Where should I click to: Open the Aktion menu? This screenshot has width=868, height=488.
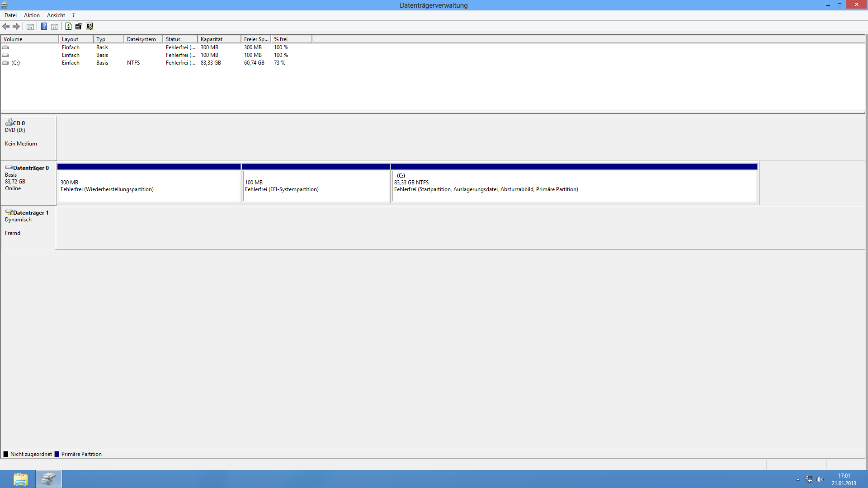(x=32, y=15)
